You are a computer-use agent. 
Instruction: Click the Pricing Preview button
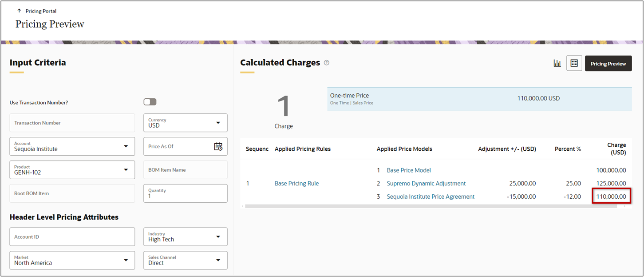pos(608,63)
